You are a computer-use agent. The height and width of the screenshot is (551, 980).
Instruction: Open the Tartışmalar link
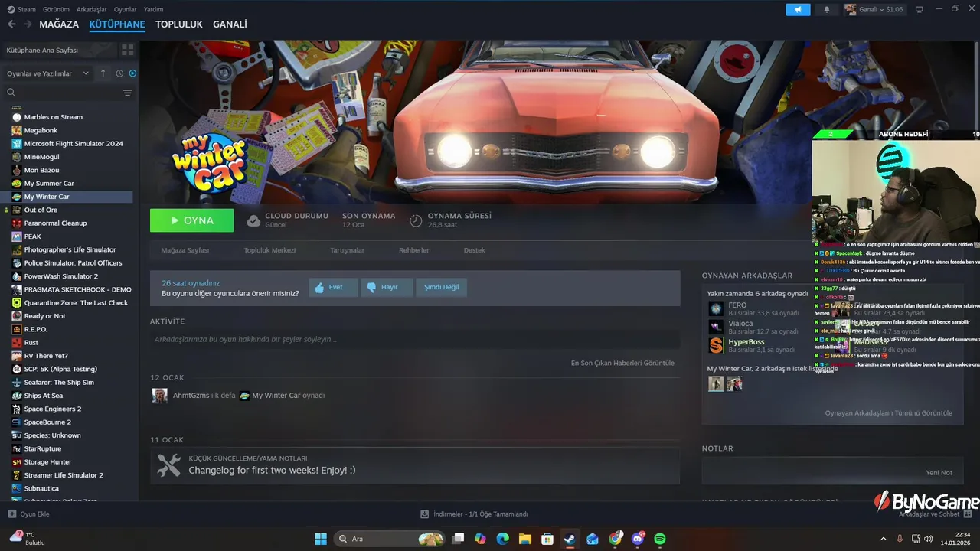click(x=347, y=250)
